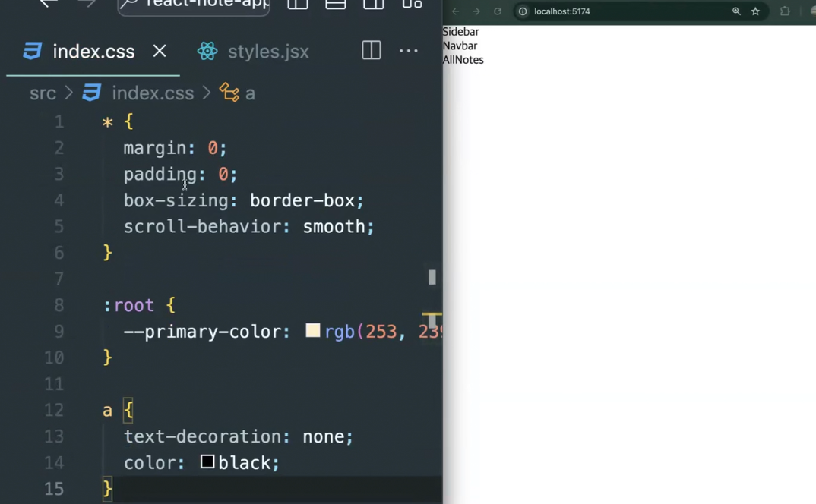Click the line number 12 gutter
816x504 pixels.
[54, 411]
